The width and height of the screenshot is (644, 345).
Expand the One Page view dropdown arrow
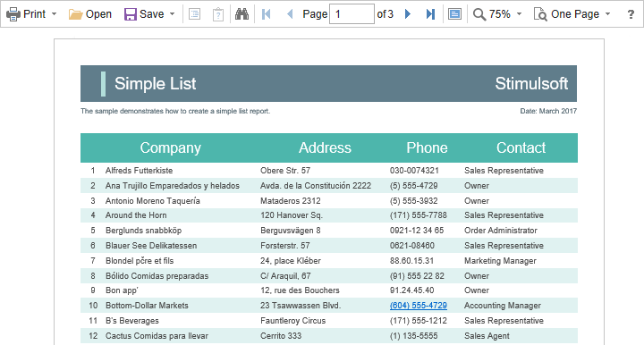coord(608,14)
